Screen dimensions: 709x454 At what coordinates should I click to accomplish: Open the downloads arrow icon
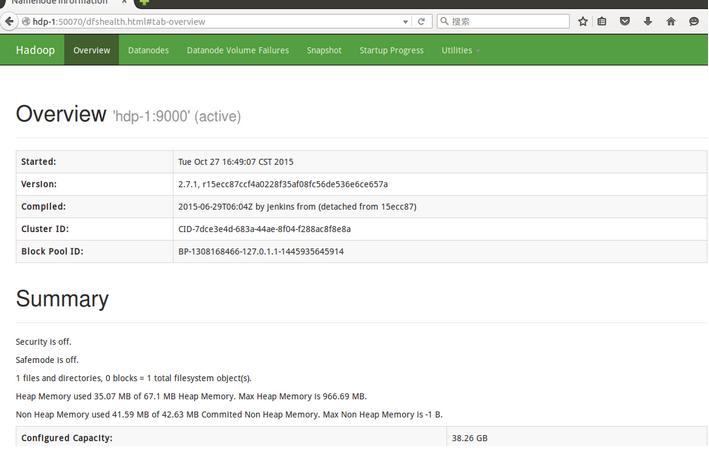(648, 21)
